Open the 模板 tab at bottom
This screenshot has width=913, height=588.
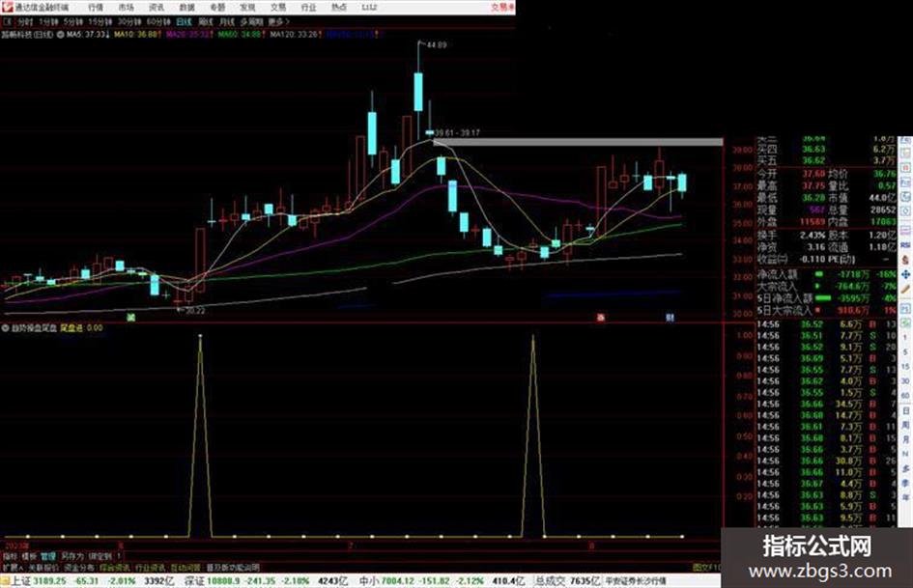pos(29,556)
